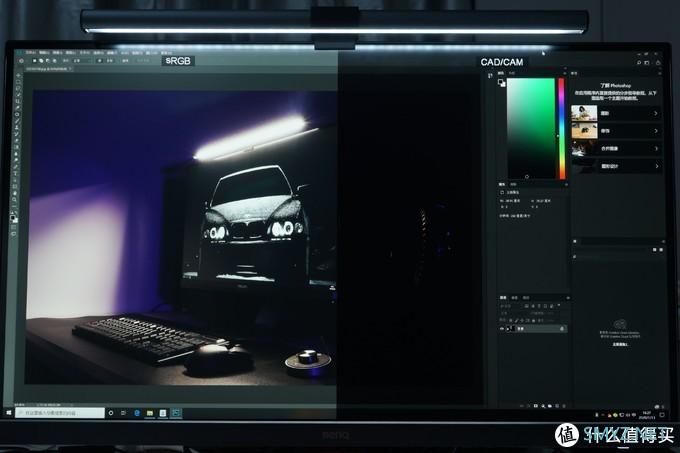Expand the fourth Learn tutorial chevron
Viewport: 680px width, 453px height.
[x=656, y=165]
